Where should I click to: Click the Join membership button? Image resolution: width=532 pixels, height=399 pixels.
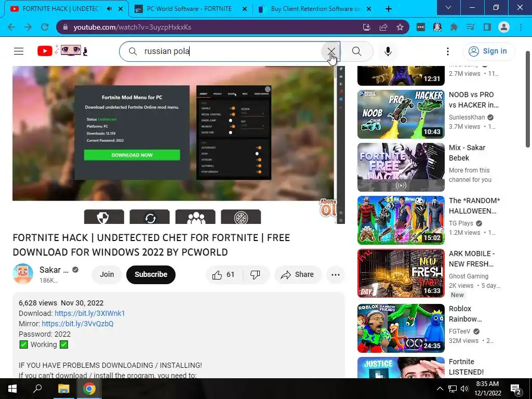coord(107,274)
